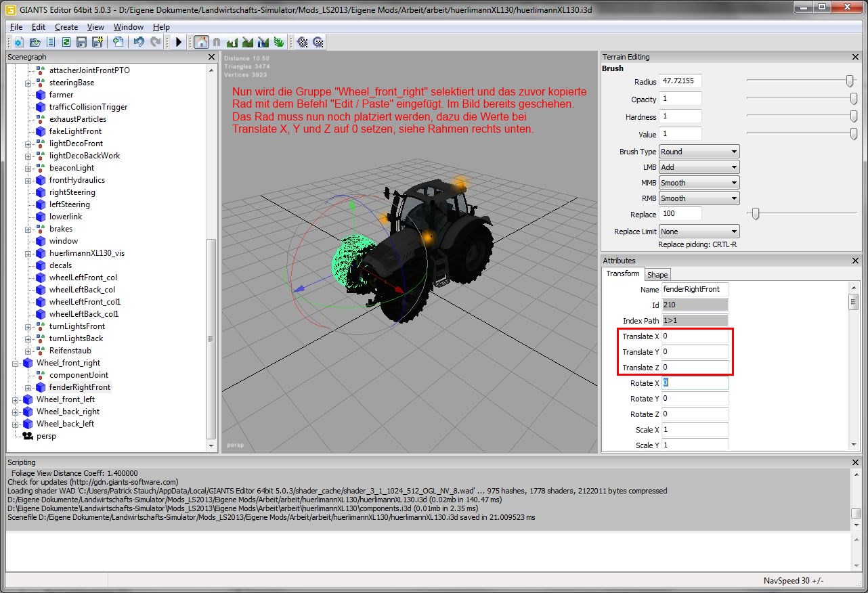Select the persp camera node
The width and height of the screenshot is (868, 593).
46,436
